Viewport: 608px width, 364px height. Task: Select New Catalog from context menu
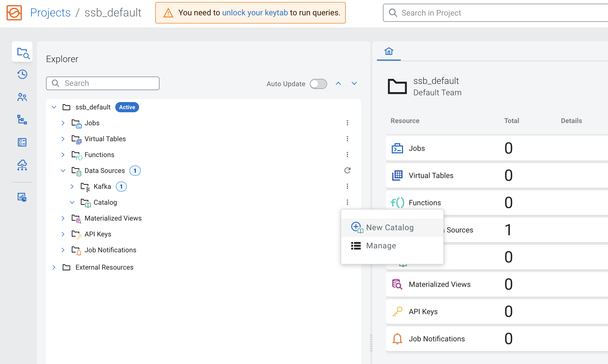pos(389,228)
